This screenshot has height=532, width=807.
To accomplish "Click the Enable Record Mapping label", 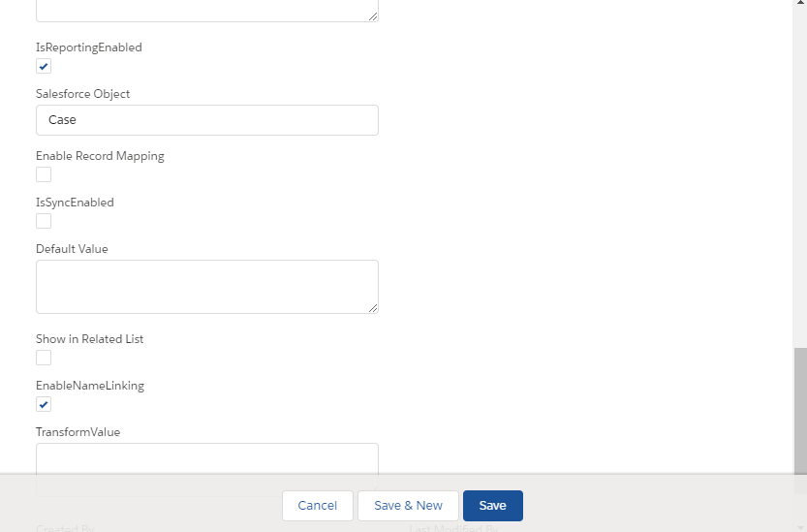I will pos(100,156).
